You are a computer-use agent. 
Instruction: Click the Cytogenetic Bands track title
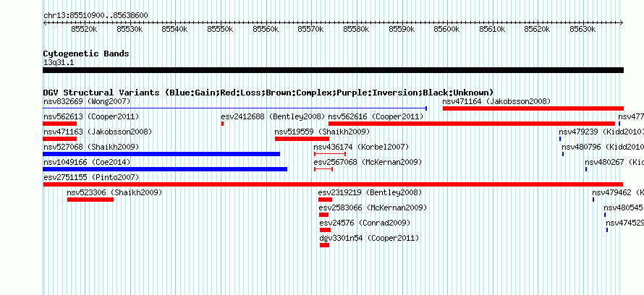86,54
